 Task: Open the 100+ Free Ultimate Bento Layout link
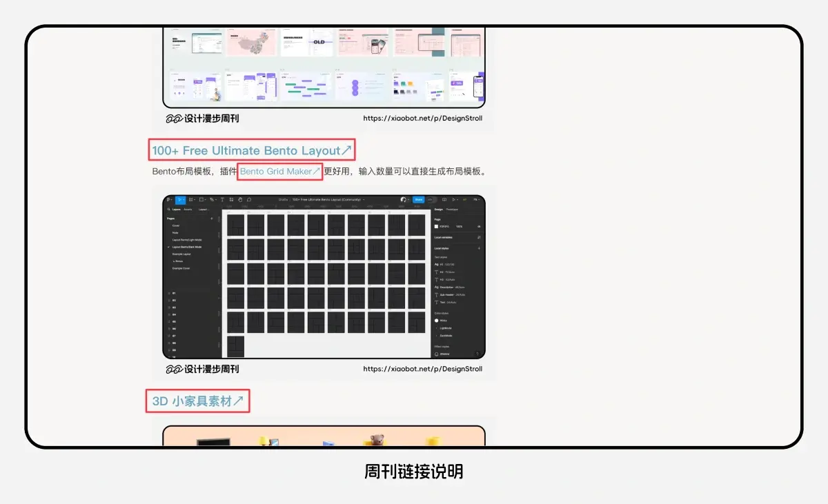click(x=252, y=150)
